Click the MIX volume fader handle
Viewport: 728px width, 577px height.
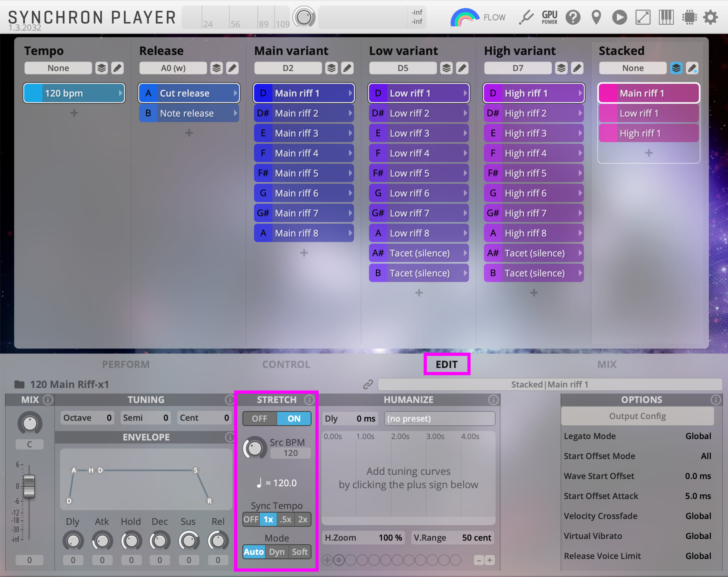[x=29, y=486]
